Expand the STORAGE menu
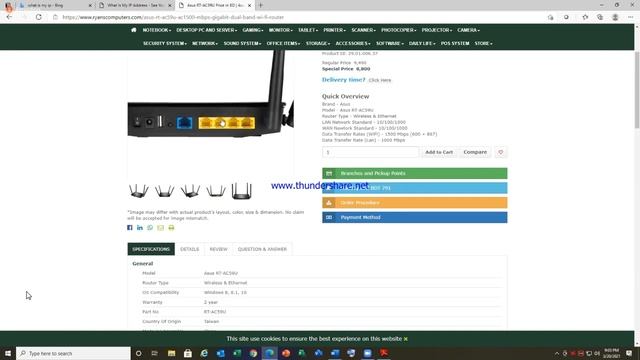The width and height of the screenshot is (640, 360). [x=318, y=43]
